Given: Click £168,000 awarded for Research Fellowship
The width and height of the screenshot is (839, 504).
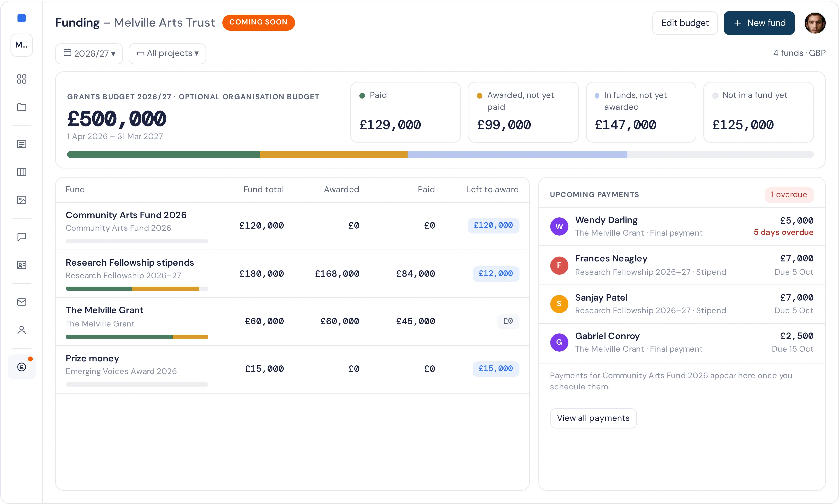Looking at the screenshot, I should click(x=337, y=274).
